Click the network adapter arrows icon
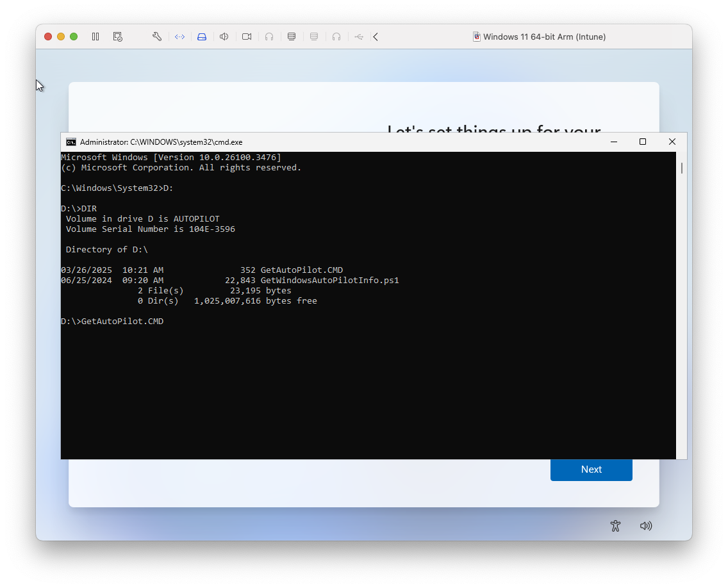This screenshot has width=728, height=588. coord(179,37)
